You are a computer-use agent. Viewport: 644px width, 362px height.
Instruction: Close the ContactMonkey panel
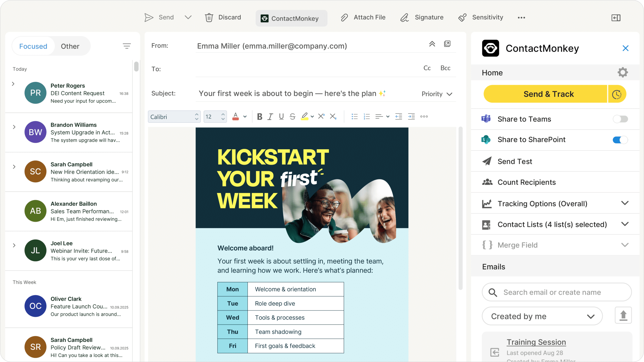(625, 48)
